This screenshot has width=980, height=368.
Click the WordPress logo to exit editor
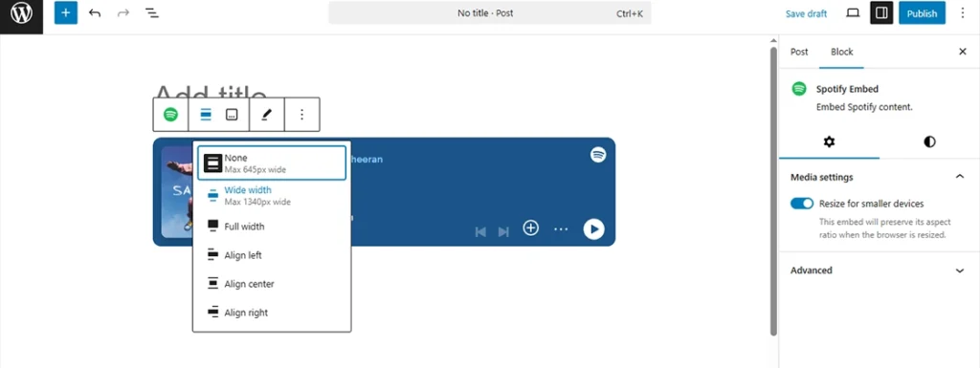click(x=21, y=13)
